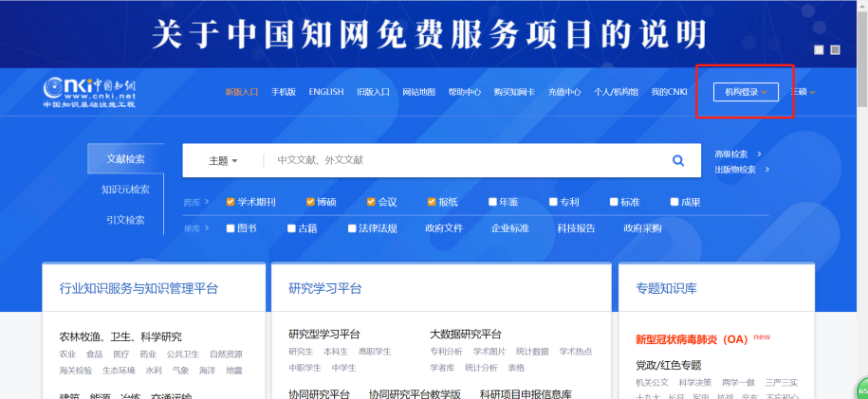This screenshot has width=868, height=399.
Task: Click the 关于中国知网免费服务项目的说明 banner
Action: coord(429,34)
